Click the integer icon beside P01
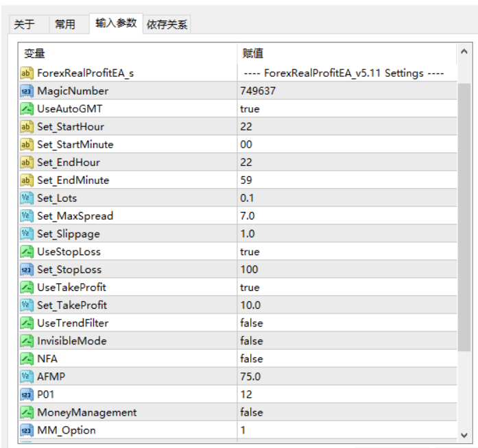The width and height of the screenshot is (478, 448). click(x=27, y=394)
